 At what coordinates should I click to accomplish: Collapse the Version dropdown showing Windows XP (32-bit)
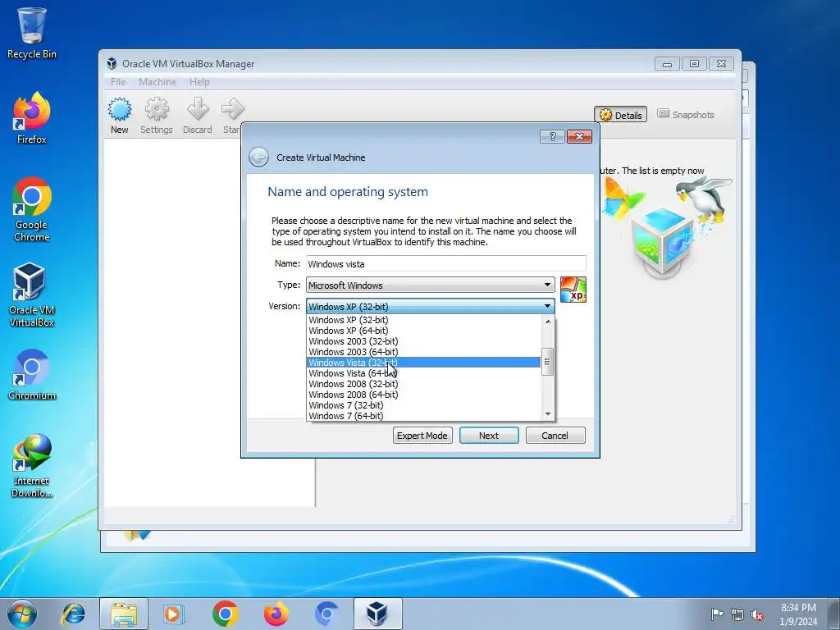click(x=430, y=307)
